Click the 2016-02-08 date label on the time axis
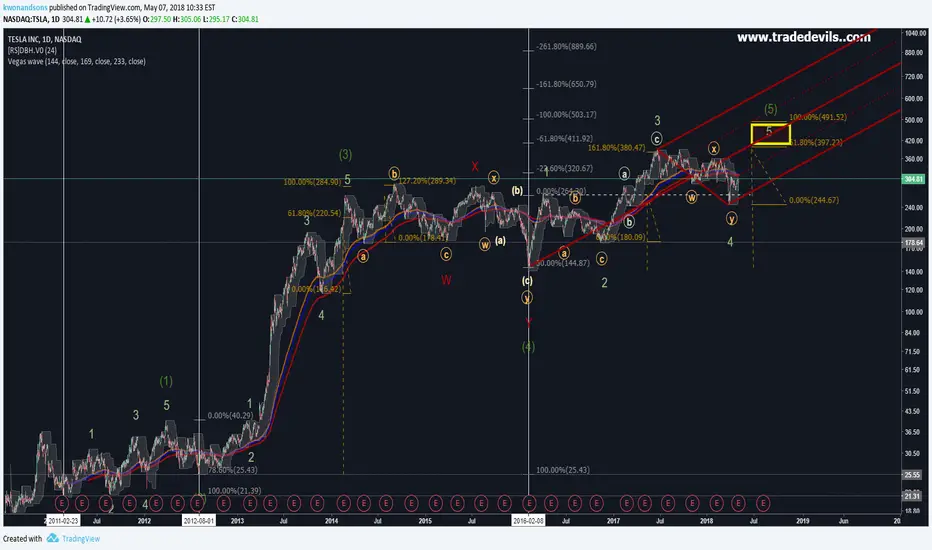 pos(528,521)
